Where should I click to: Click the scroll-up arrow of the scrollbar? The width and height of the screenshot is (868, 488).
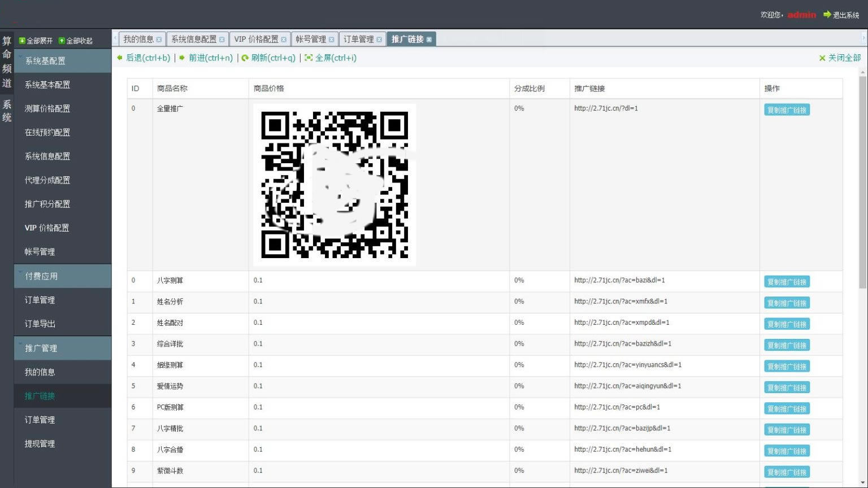862,72
